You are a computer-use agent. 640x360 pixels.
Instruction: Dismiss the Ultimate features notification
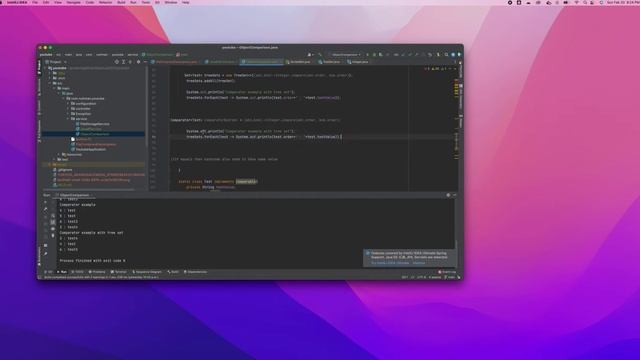[419, 263]
